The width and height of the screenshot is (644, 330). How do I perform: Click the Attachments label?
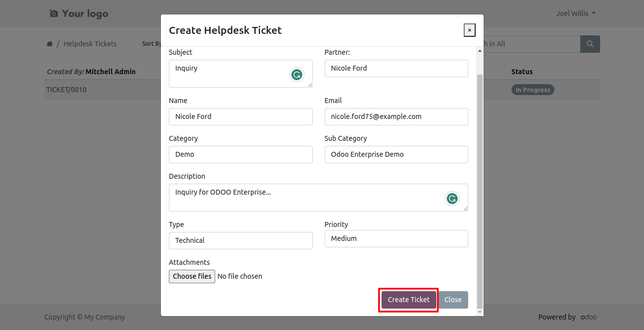189,262
